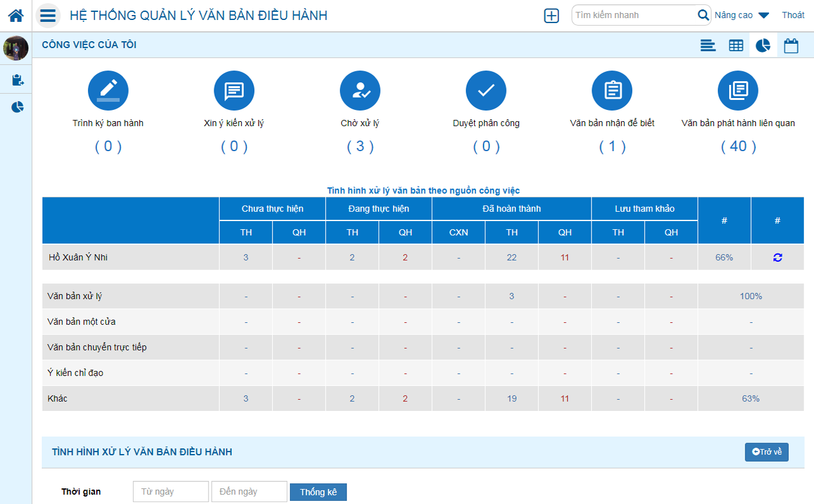Screen dimensions: 814x504
Task: Click the Lưu tham khảo column header
Action: click(645, 209)
